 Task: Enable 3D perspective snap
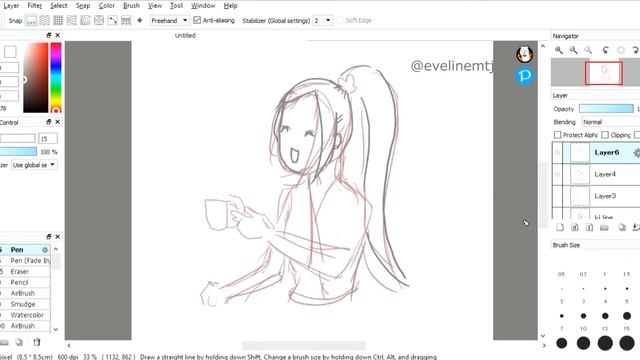[126, 20]
